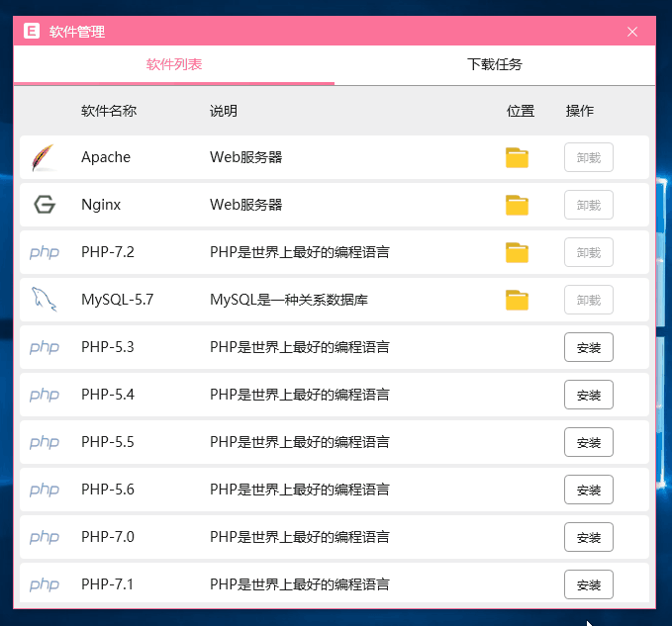
Task: Click the php logo in PHP-7.0 row
Action: pos(45,537)
